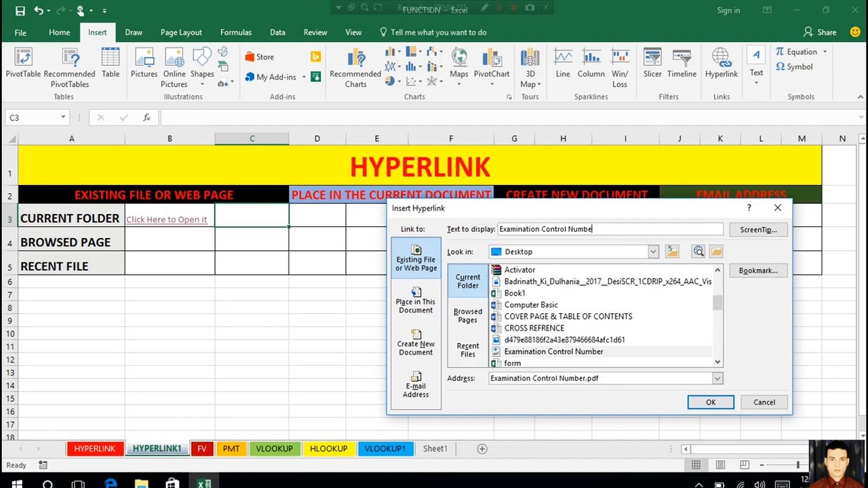Expand the My Add-ins dropdown

tap(303, 77)
